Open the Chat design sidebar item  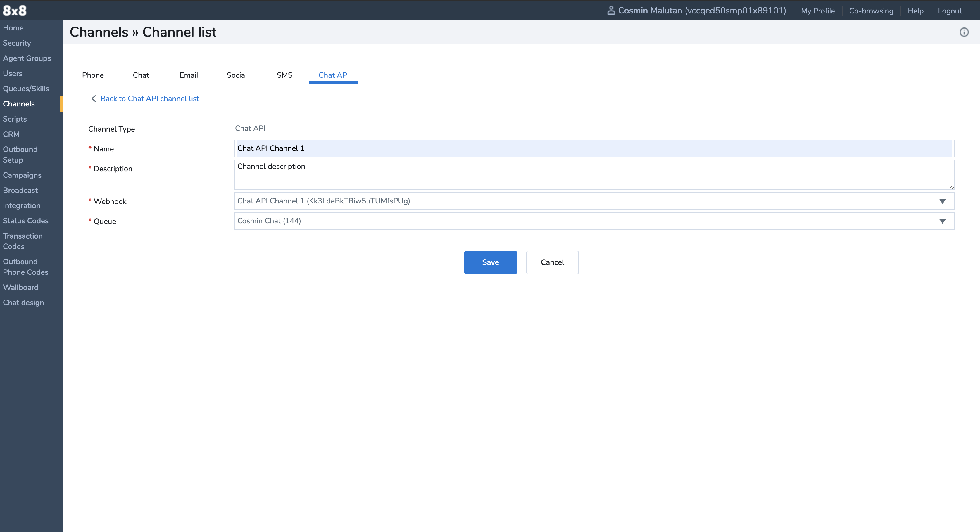pyautogui.click(x=24, y=303)
